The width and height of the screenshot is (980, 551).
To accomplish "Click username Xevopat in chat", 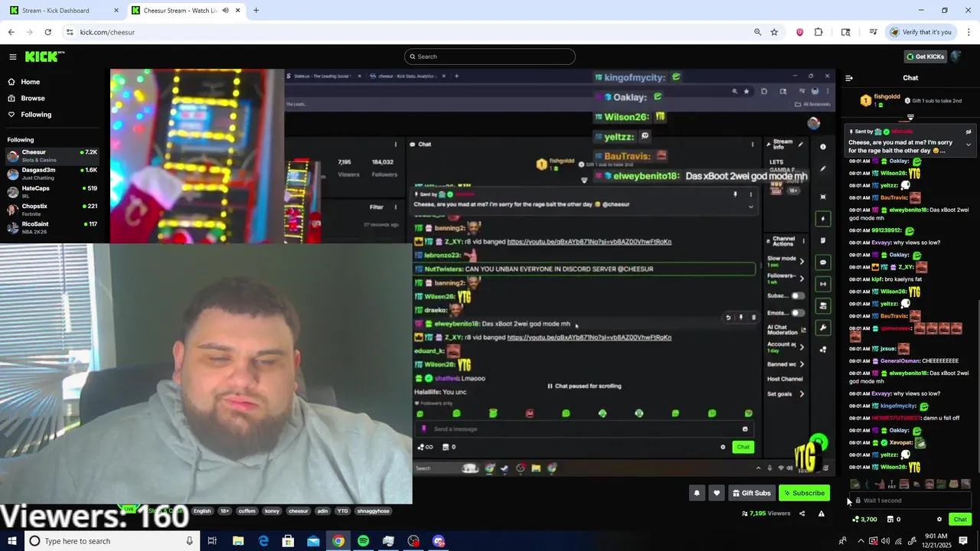I will coord(900,443).
